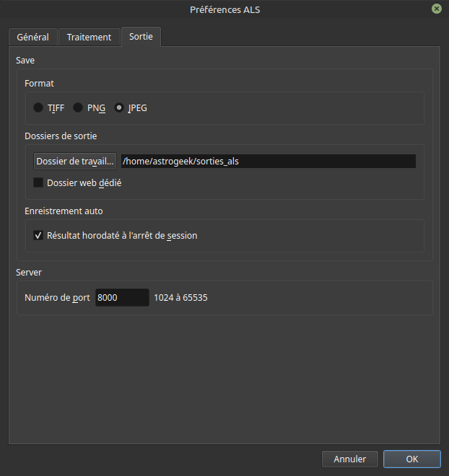The image size is (449, 476).
Task: Click the port number input field
Action: click(x=121, y=297)
